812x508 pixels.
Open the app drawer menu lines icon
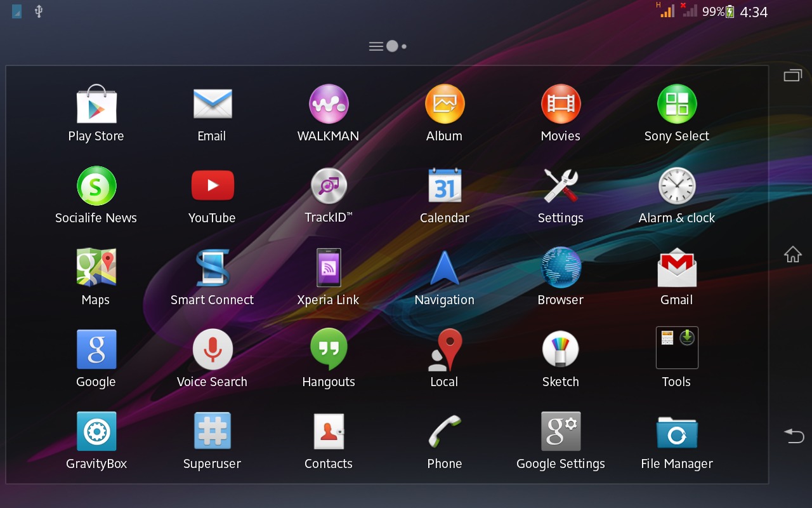point(376,46)
